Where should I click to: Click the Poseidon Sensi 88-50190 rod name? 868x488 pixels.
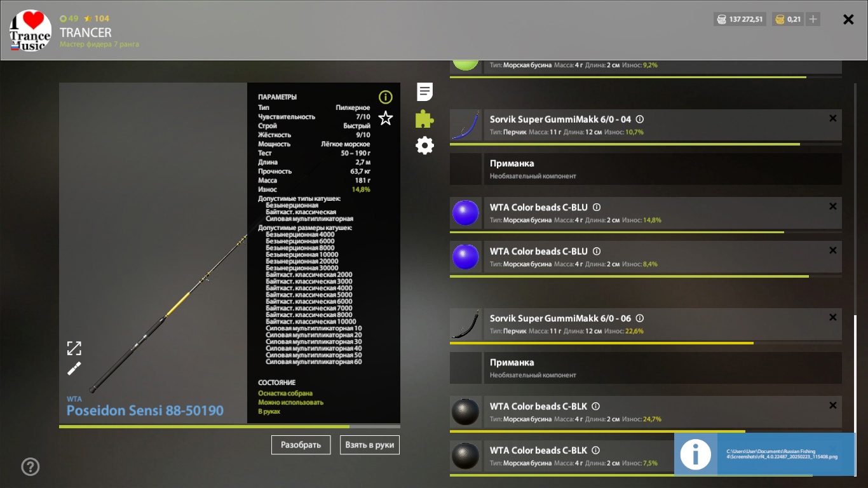[145, 410]
